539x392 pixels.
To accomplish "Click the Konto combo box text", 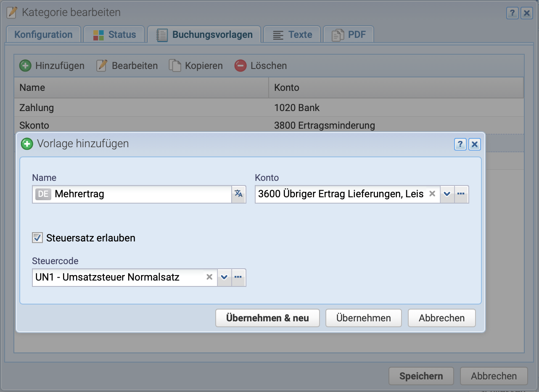I will tap(341, 194).
